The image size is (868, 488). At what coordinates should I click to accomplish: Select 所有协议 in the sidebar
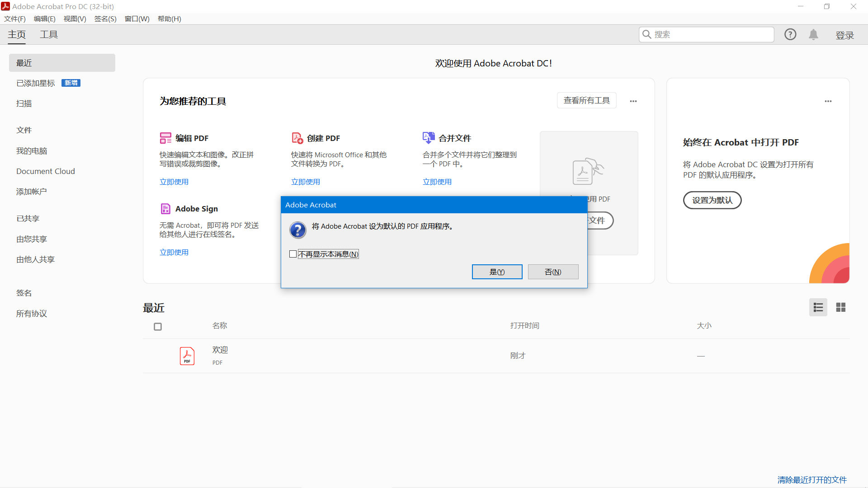tap(32, 314)
